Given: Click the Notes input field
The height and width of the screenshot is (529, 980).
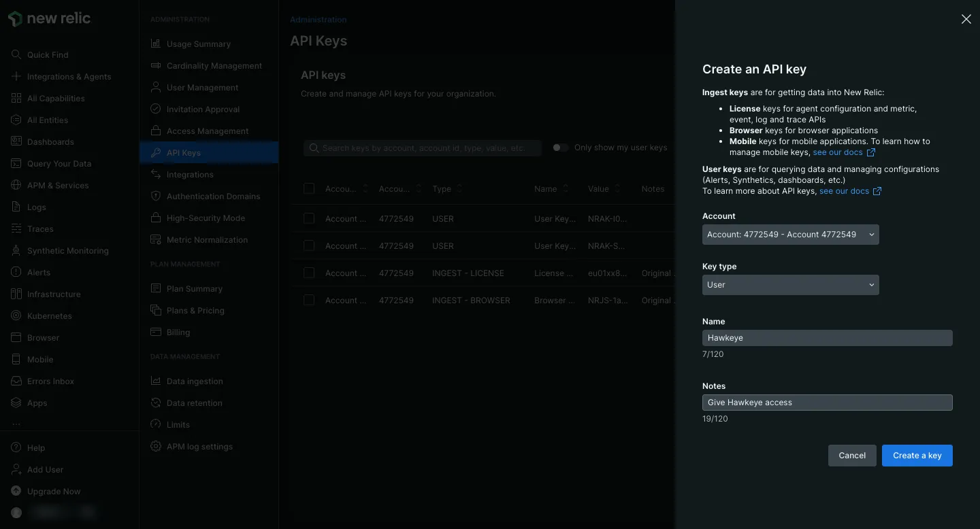Looking at the screenshot, I should tap(828, 403).
